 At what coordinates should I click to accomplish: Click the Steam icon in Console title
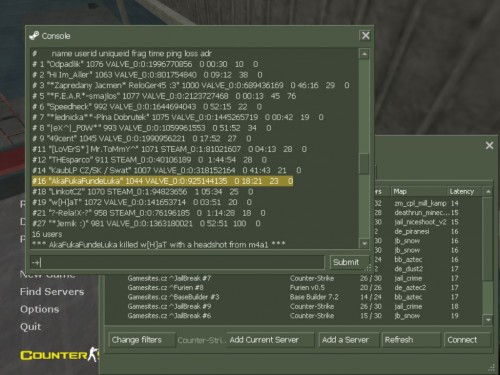(x=34, y=36)
